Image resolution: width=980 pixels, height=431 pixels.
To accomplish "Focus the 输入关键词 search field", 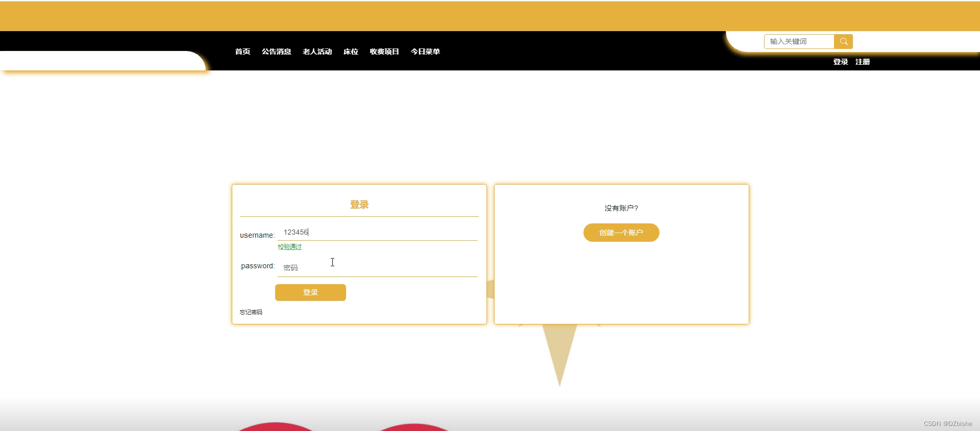I will point(799,41).
